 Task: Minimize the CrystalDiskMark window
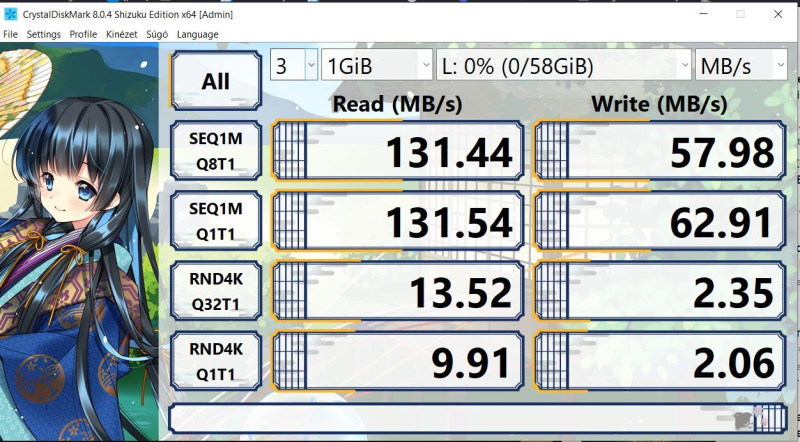704,14
